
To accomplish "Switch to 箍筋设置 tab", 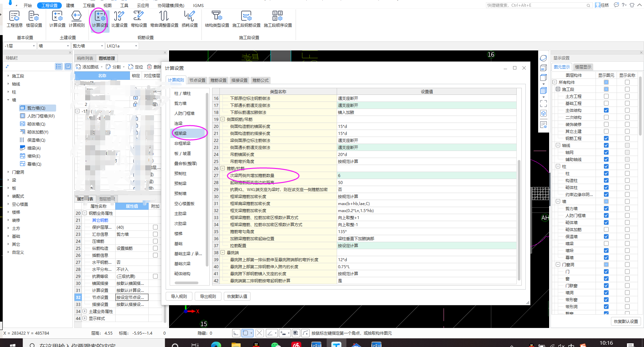I will (218, 80).
